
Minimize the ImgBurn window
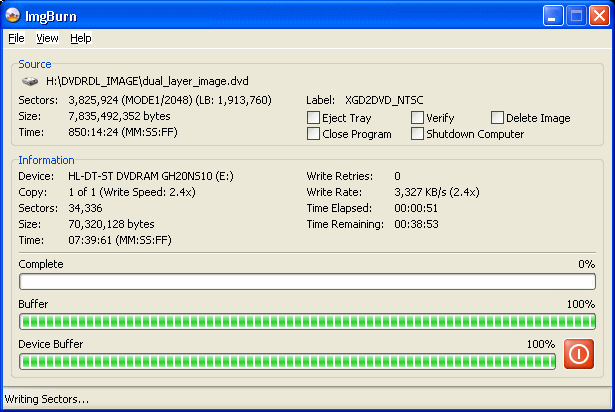(553, 16)
